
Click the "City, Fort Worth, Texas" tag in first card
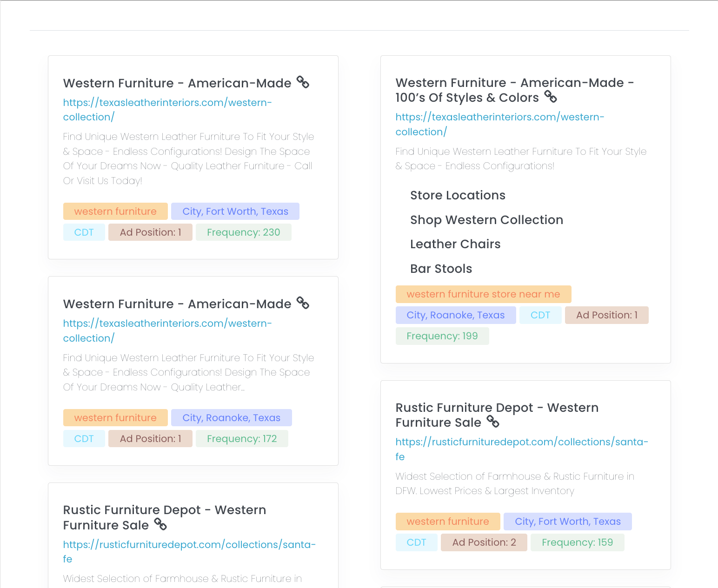235,211
